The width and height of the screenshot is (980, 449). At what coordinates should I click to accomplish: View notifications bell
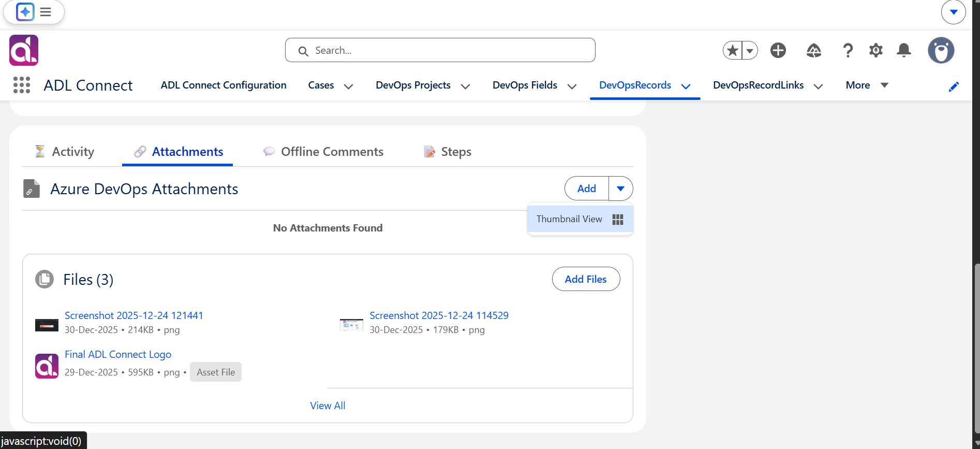click(x=904, y=50)
